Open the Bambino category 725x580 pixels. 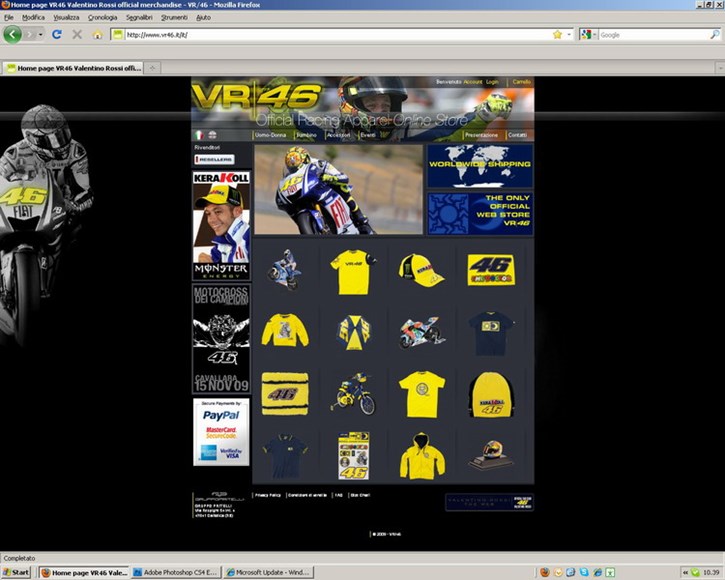pyautogui.click(x=306, y=135)
